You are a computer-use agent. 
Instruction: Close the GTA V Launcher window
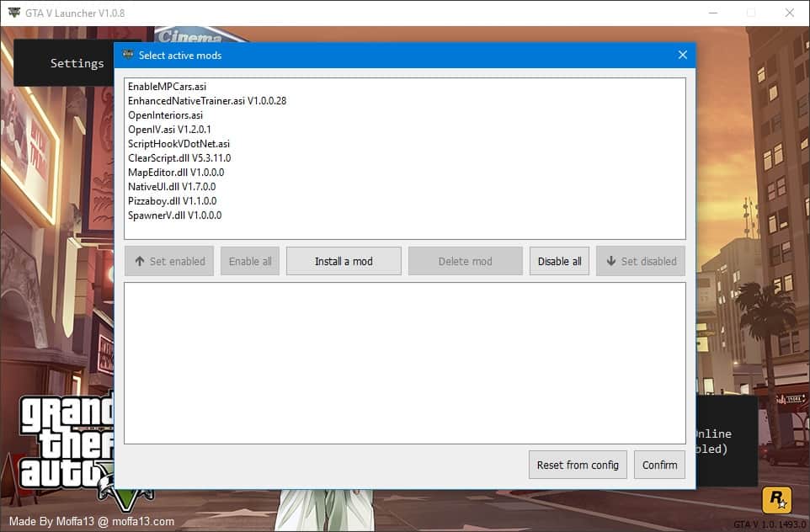pyautogui.click(x=789, y=13)
